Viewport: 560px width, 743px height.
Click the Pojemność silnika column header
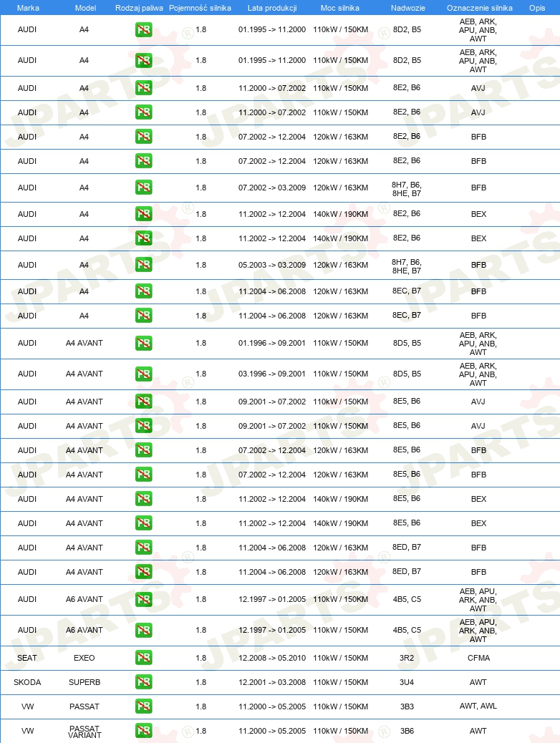(x=200, y=8)
